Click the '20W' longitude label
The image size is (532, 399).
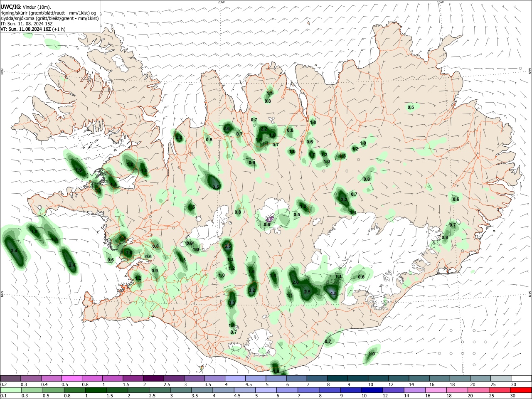click(221, 2)
